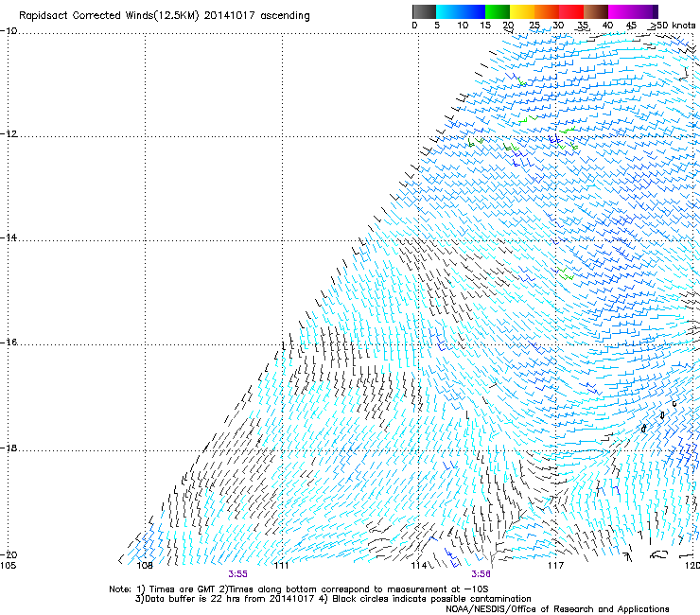The height and width of the screenshot is (615, 700).
Task: Click the longitude label '114'
Action: pos(419,566)
